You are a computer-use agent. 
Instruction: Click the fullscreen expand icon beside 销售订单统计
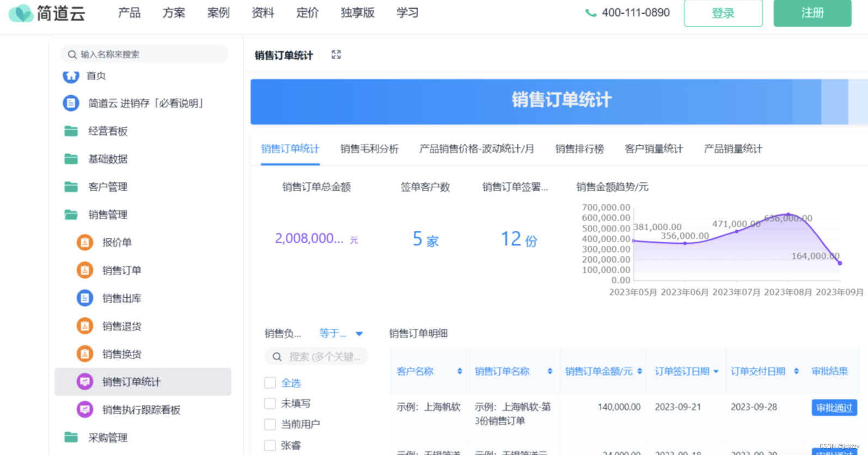(336, 54)
